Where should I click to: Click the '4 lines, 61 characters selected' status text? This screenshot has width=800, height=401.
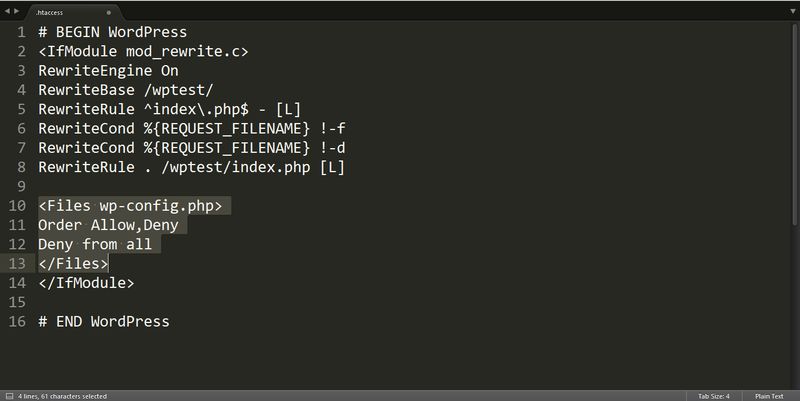click(62, 396)
